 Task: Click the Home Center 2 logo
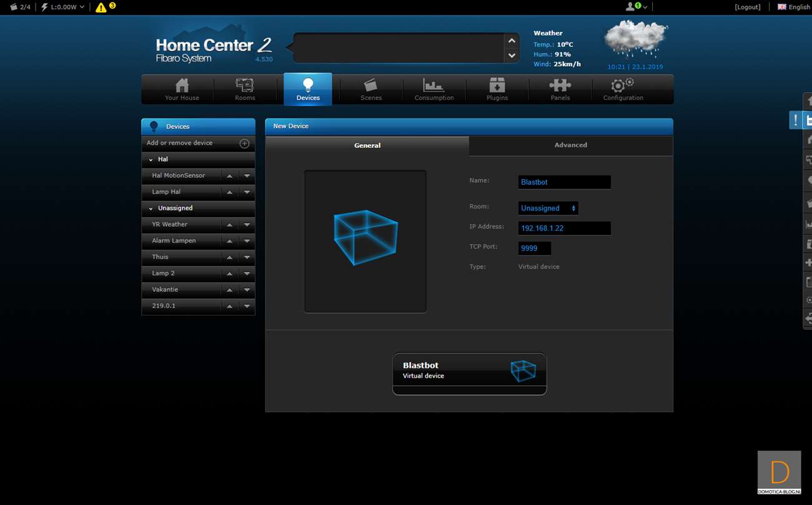pyautogui.click(x=214, y=49)
